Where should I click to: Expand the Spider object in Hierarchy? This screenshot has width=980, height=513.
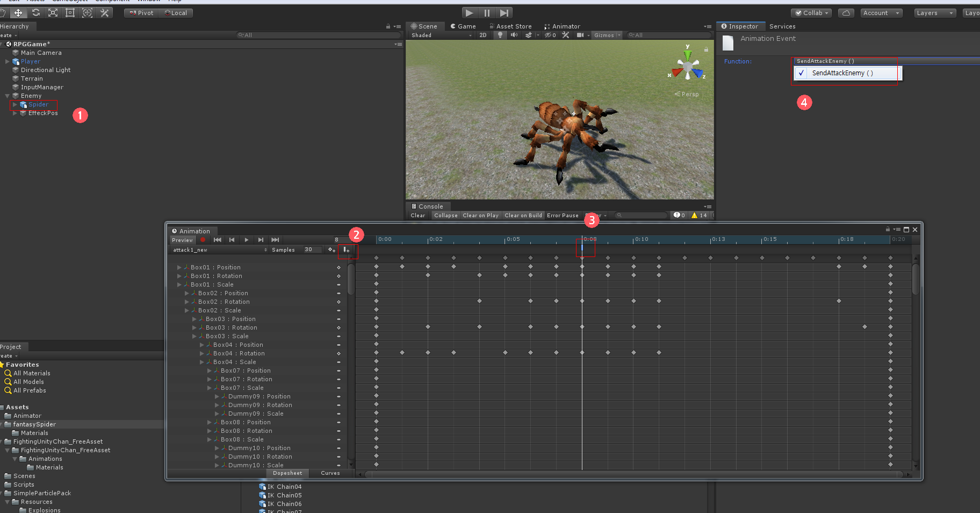15,104
